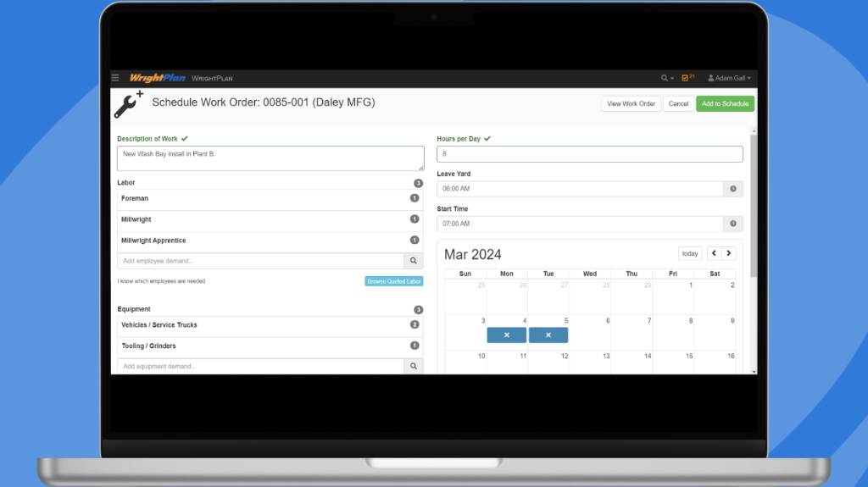Select Saturday March 2 on calendar
Viewport: 868px width, 487px height.
tap(715, 297)
